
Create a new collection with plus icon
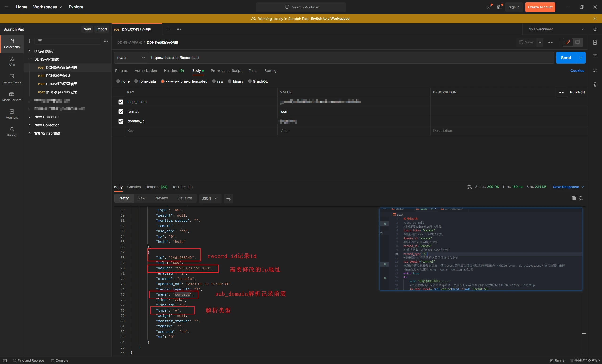pos(30,41)
